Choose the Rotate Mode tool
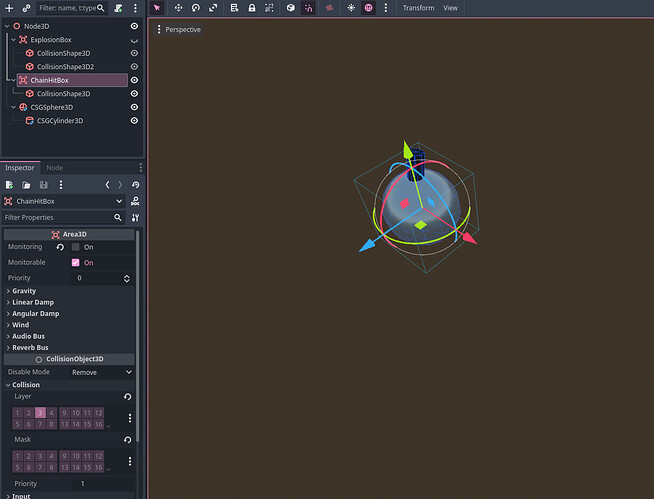Screen dimensions: 654x499 coord(196,8)
